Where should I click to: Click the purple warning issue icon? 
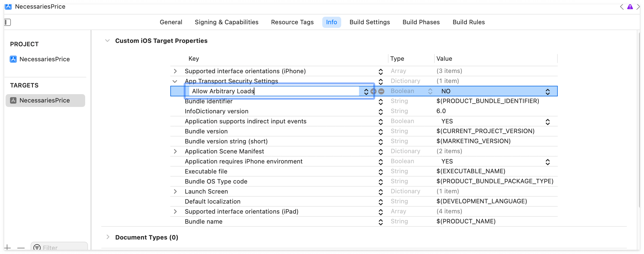[x=630, y=7]
